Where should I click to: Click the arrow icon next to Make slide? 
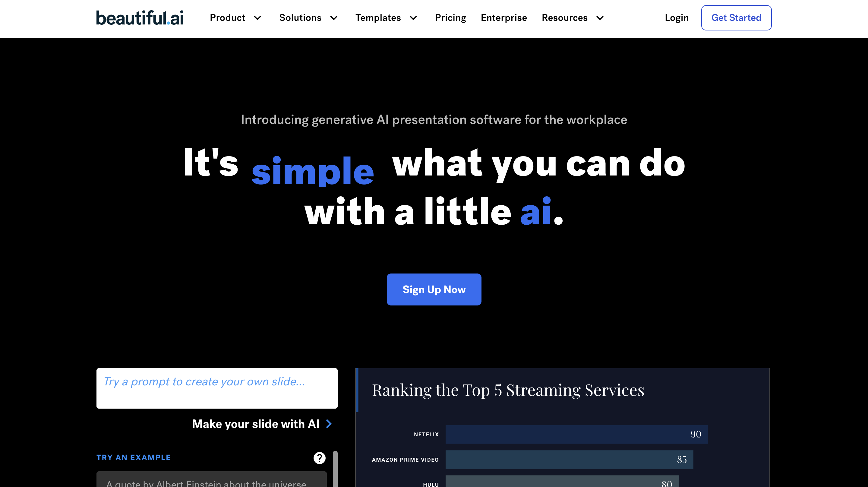330,424
